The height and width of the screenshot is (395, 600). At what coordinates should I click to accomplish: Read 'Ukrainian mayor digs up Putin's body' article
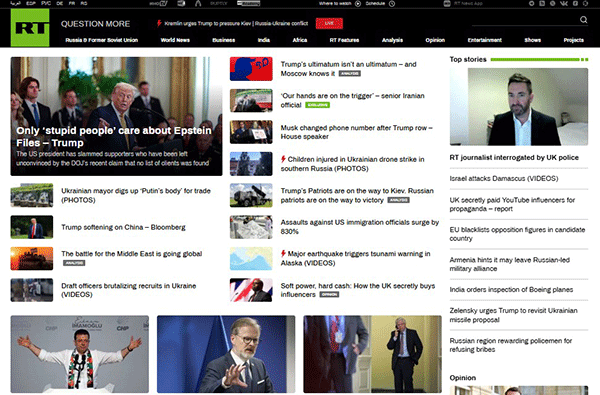(x=136, y=195)
